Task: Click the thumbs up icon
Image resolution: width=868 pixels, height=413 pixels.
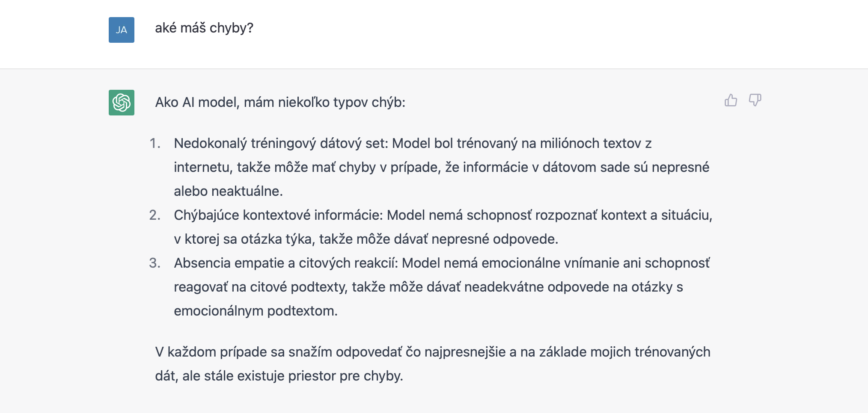Action: pos(731,100)
